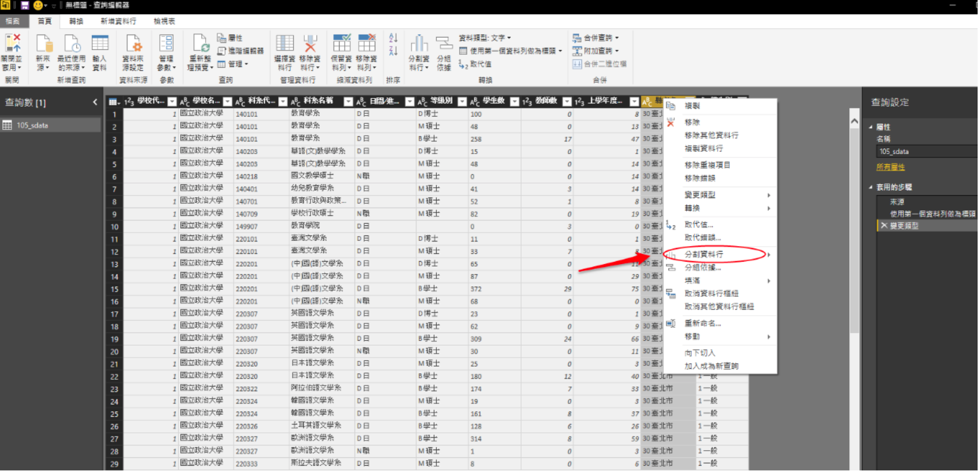The image size is (980, 471).
Task: Open 變更類型 submenu in context menu
Action: [720, 195]
